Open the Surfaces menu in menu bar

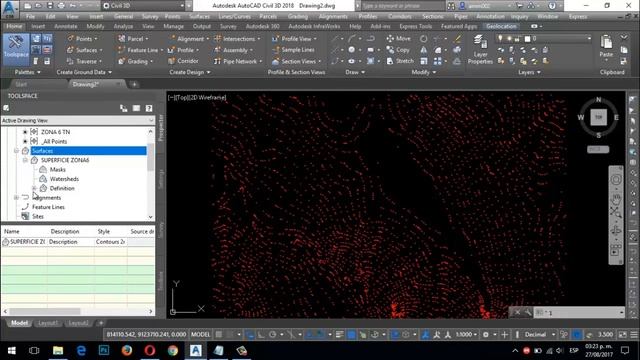tap(199, 16)
